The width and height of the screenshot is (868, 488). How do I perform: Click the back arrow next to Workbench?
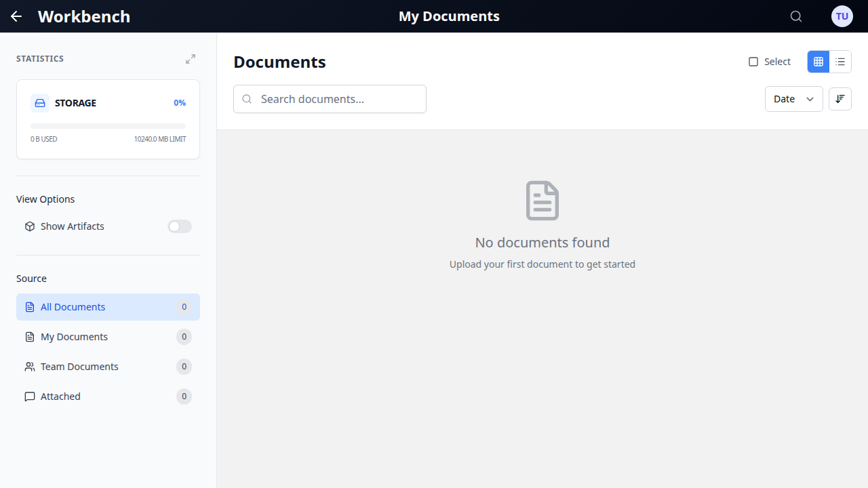click(x=16, y=16)
